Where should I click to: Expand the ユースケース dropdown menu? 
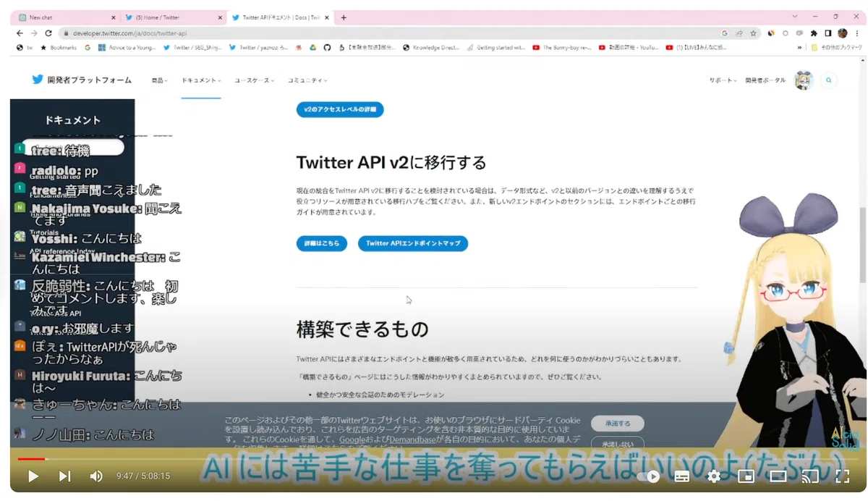(x=255, y=80)
